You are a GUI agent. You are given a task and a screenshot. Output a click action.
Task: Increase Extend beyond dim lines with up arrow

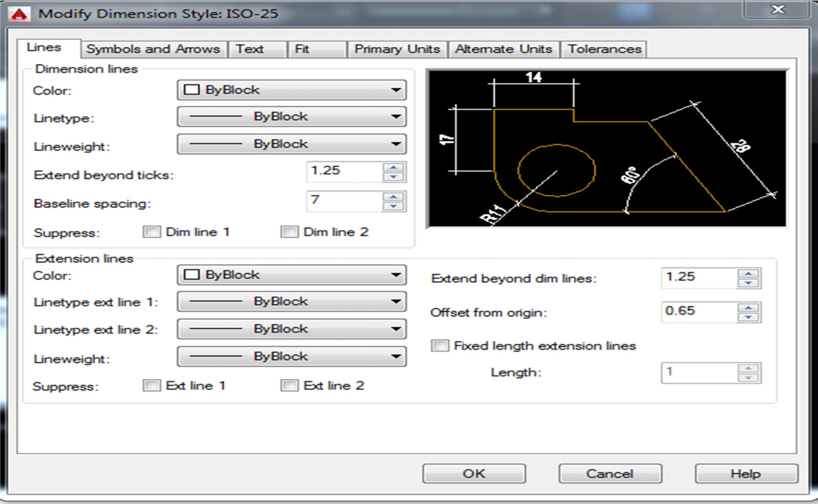coord(748,274)
